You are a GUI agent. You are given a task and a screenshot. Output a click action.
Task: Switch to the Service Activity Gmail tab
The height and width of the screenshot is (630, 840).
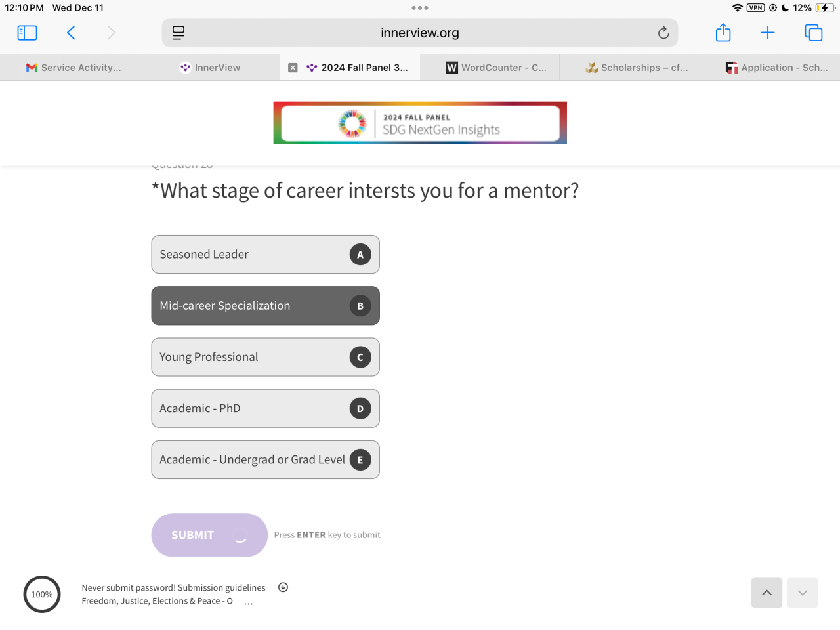point(73,68)
